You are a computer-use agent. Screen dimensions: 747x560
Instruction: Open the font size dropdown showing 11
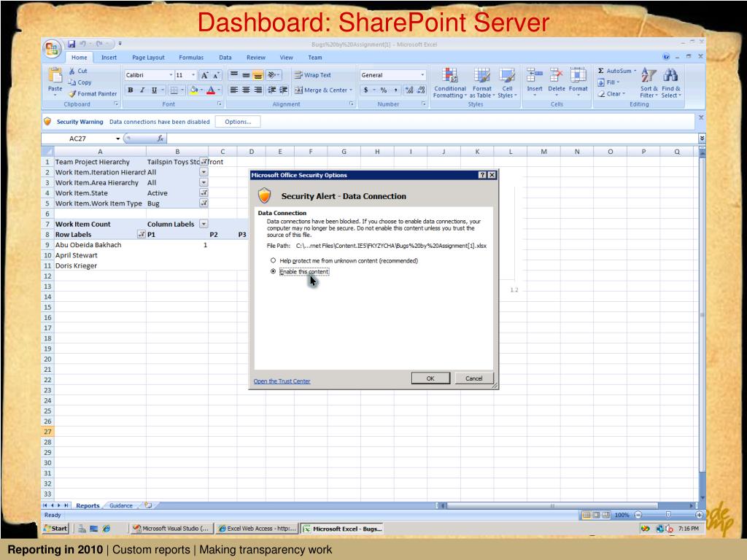click(193, 75)
